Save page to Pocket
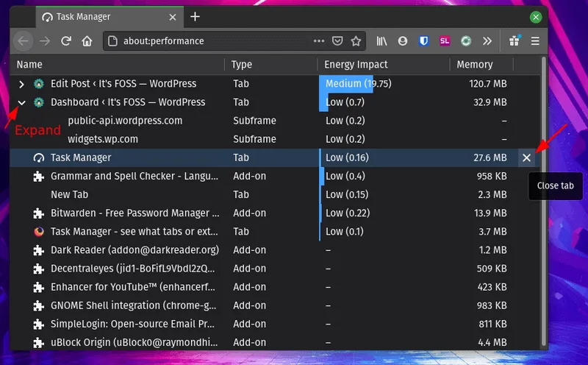Screen dimensions: 588x365 (337, 41)
